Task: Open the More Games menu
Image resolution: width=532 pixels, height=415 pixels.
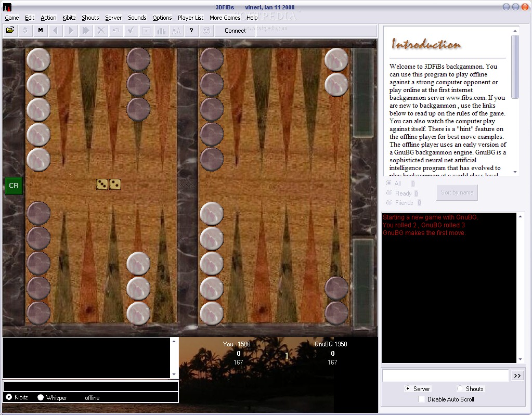Action: [x=225, y=18]
